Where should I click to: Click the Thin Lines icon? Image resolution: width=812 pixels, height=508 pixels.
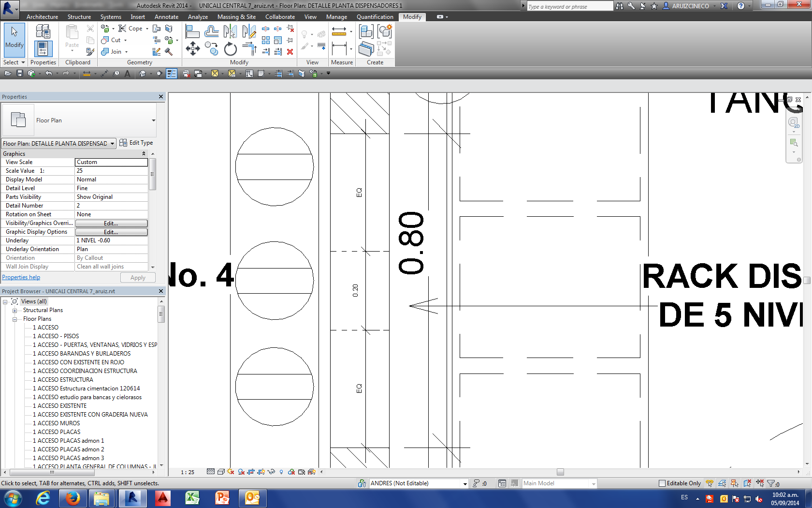(x=172, y=74)
